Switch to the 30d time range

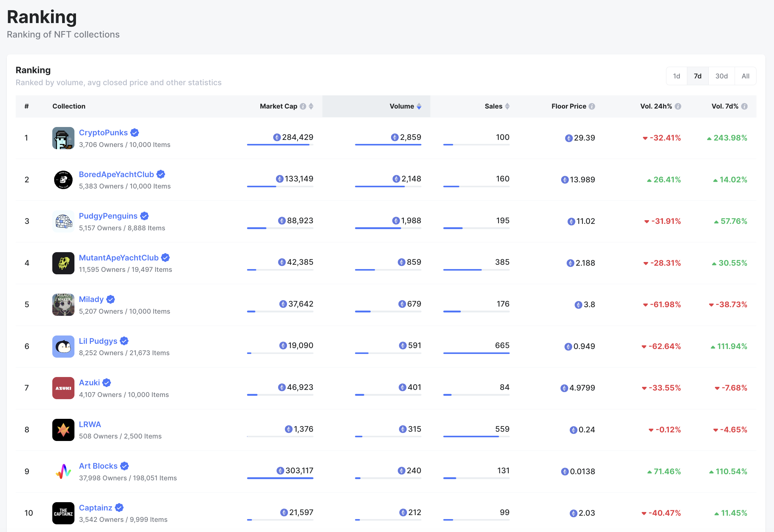pyautogui.click(x=721, y=76)
